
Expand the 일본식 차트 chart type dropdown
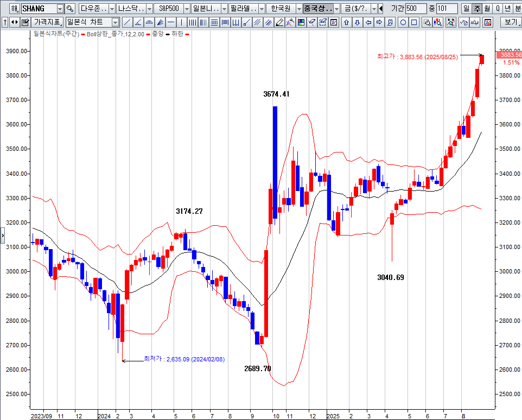click(115, 22)
